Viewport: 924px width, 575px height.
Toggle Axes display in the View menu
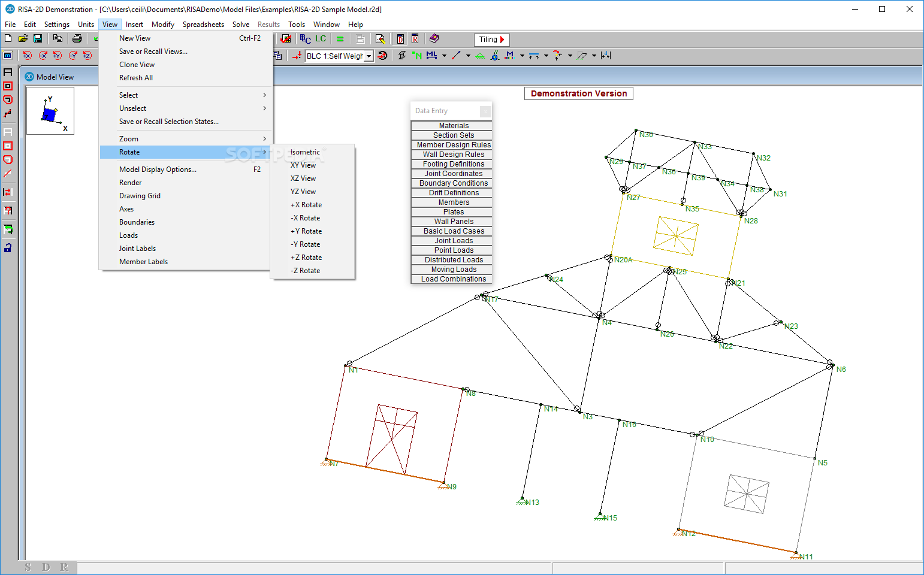pyautogui.click(x=186, y=209)
